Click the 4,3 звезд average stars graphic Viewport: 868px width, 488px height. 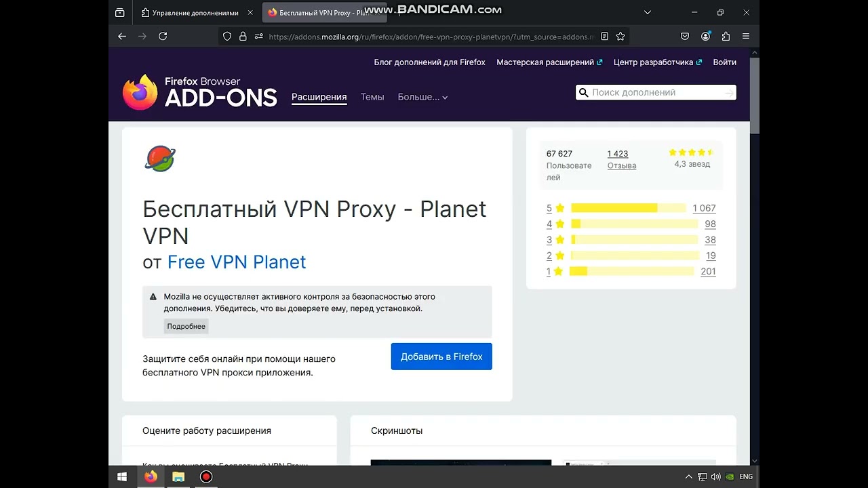692,152
